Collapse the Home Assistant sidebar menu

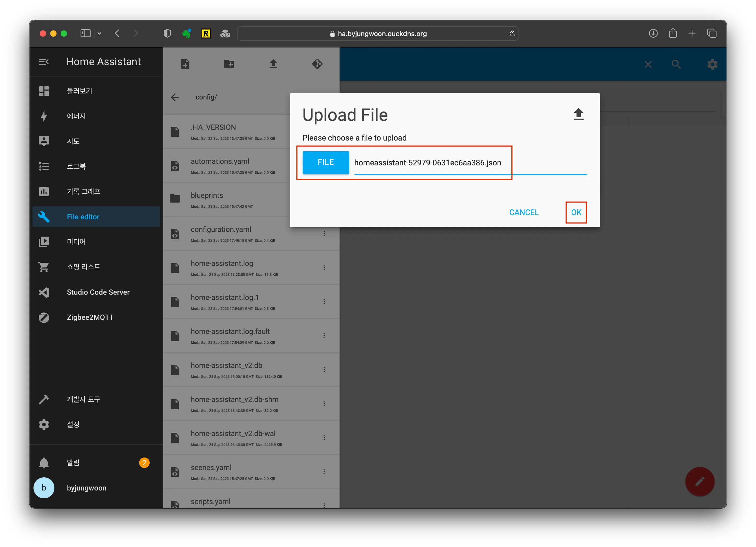(x=44, y=62)
